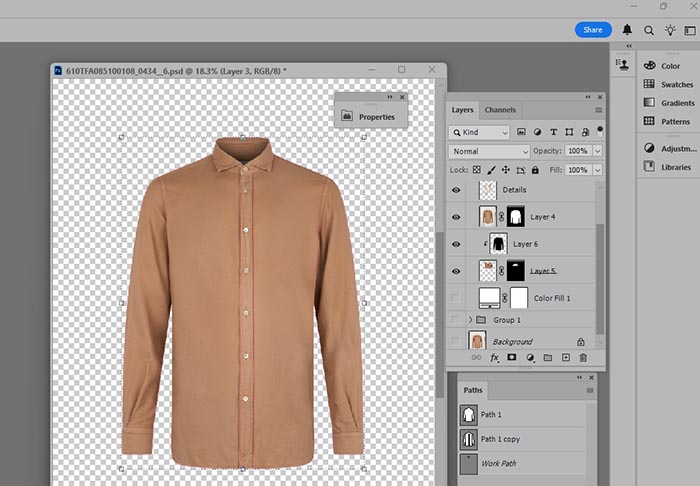This screenshot has height=486, width=700.
Task: Add a layer mask icon
Action: [512, 357]
